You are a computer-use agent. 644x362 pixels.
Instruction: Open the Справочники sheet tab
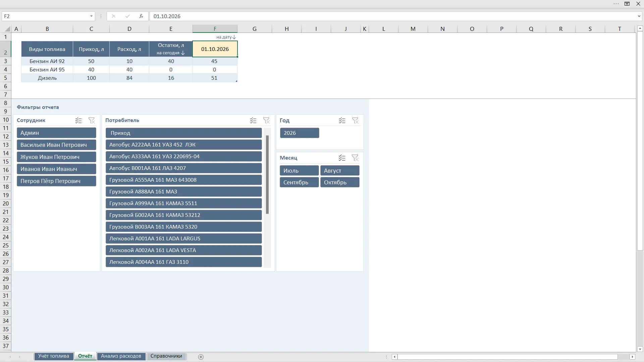coord(166,356)
